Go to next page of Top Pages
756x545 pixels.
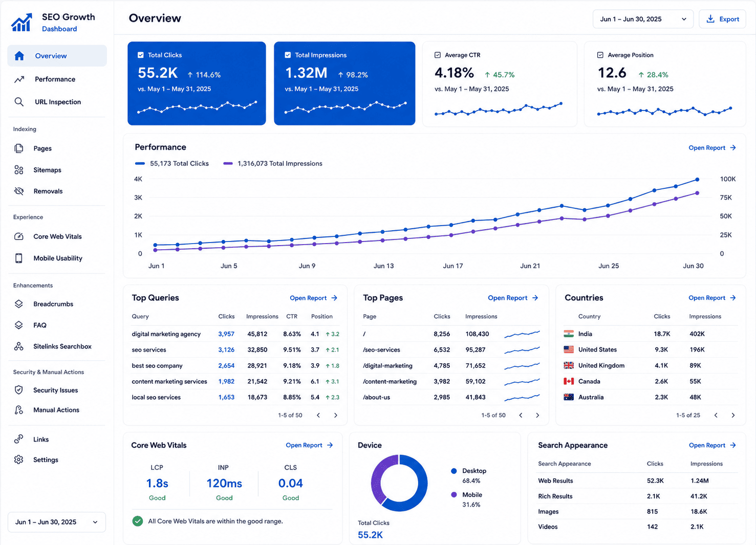tap(537, 415)
